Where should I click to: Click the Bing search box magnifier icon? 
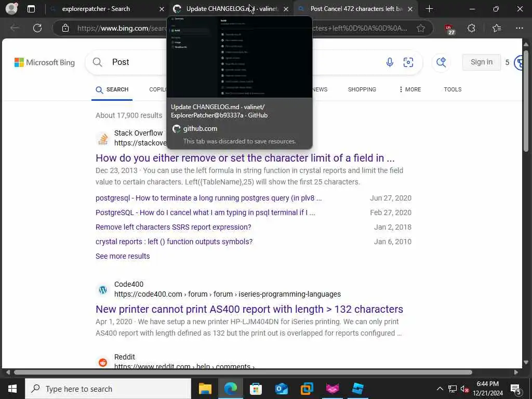coord(97,62)
